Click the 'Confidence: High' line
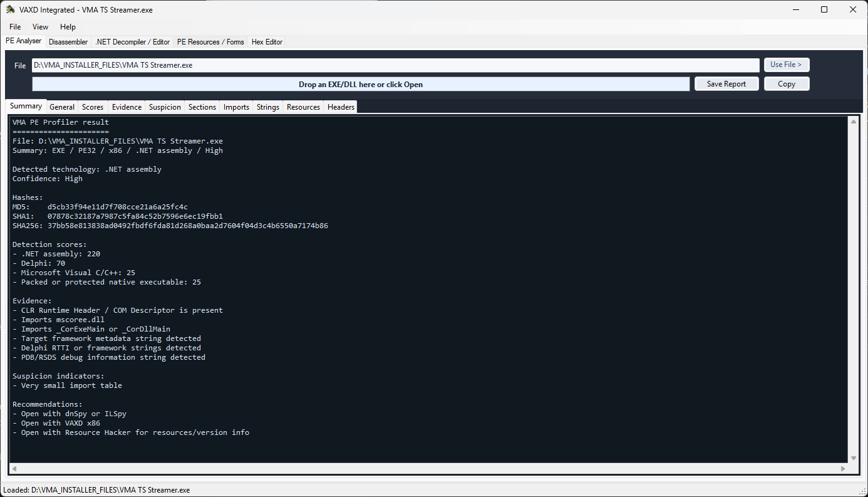The image size is (868, 497). coord(48,179)
